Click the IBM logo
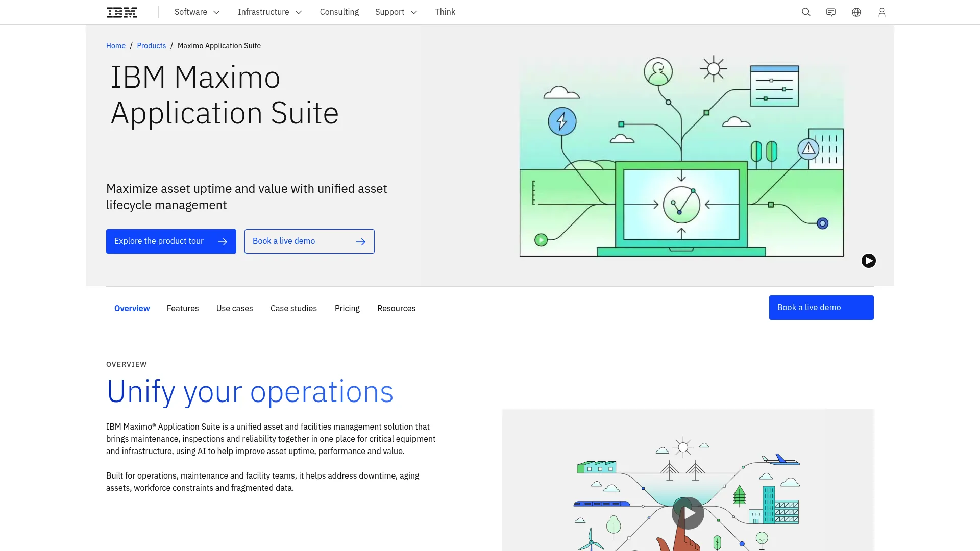980x551 pixels. [122, 12]
